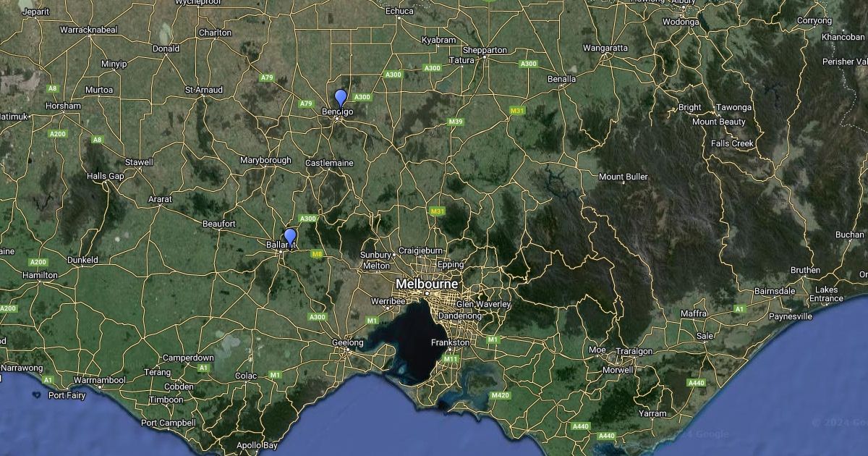The height and width of the screenshot is (456, 868).
Task: Select the Bairnsdale label
Action: [775, 291]
